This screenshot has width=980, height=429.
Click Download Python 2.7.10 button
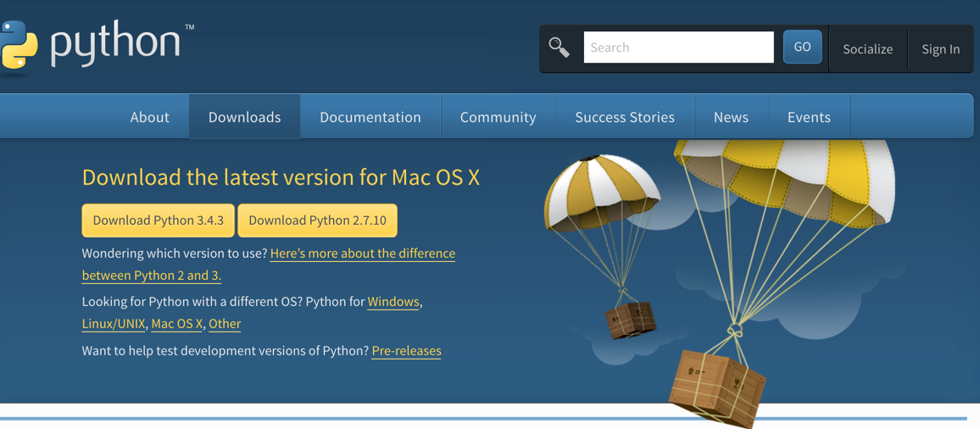[x=318, y=220]
